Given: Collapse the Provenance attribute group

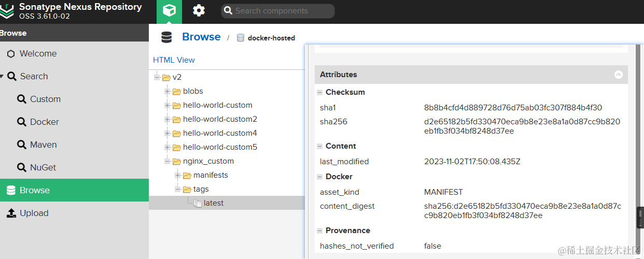Looking at the screenshot, I should point(320,231).
